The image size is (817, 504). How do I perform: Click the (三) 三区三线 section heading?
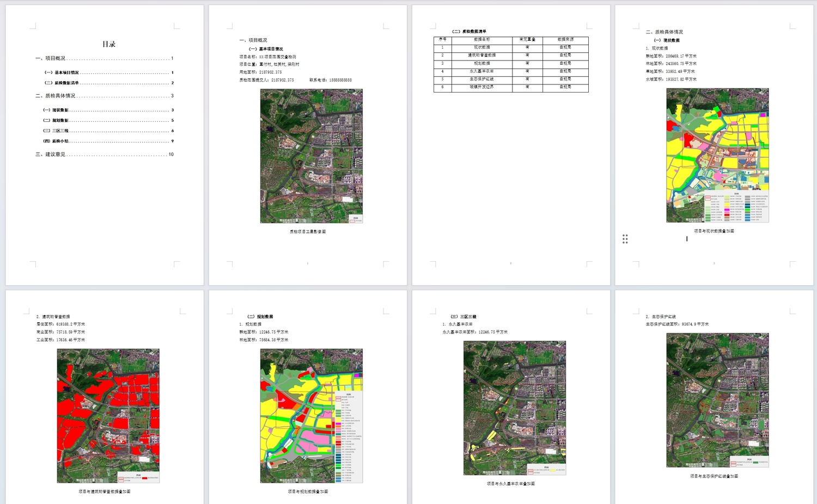pyautogui.click(x=464, y=317)
